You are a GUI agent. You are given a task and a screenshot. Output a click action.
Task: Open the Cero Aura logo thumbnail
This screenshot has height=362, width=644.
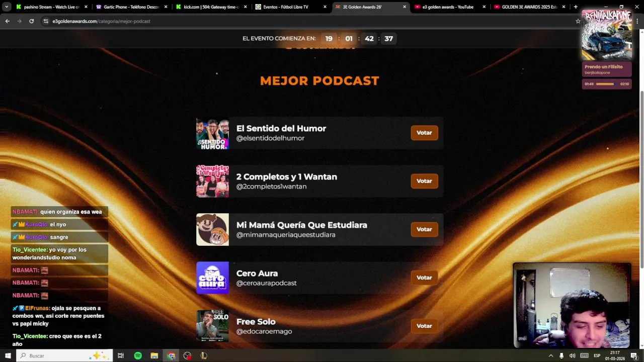(212, 278)
